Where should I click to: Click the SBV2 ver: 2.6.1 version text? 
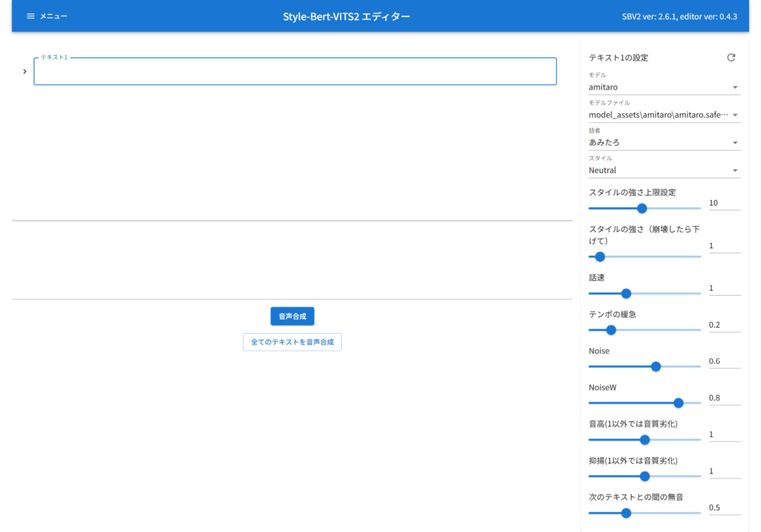(679, 16)
